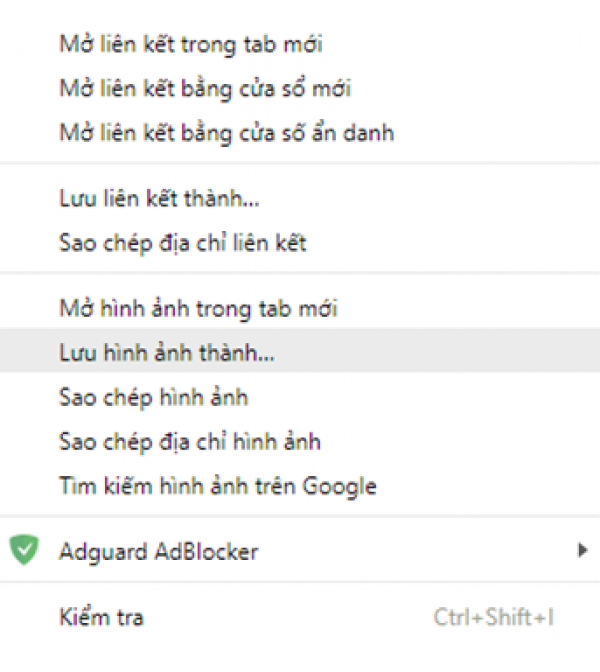Open link via "cửa sổ ẩn danh" entry
The height and width of the screenshot is (672, 600).
tap(226, 132)
